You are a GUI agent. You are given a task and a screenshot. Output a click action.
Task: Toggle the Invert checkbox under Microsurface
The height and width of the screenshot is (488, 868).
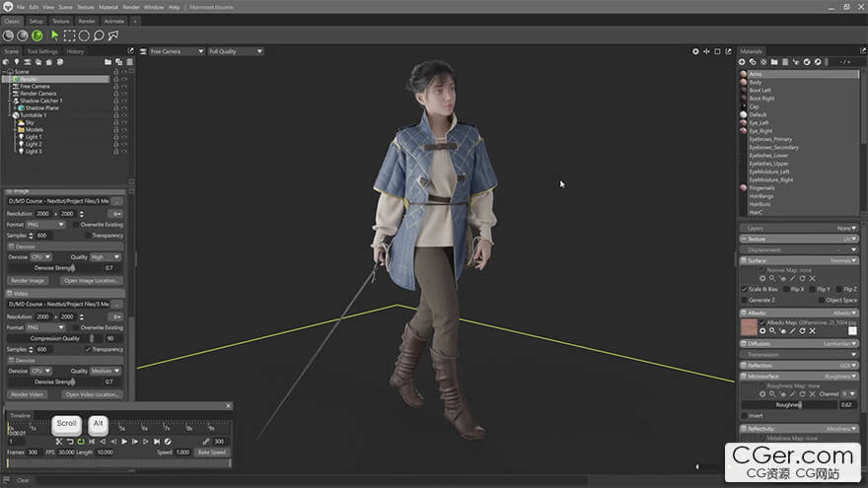point(745,415)
